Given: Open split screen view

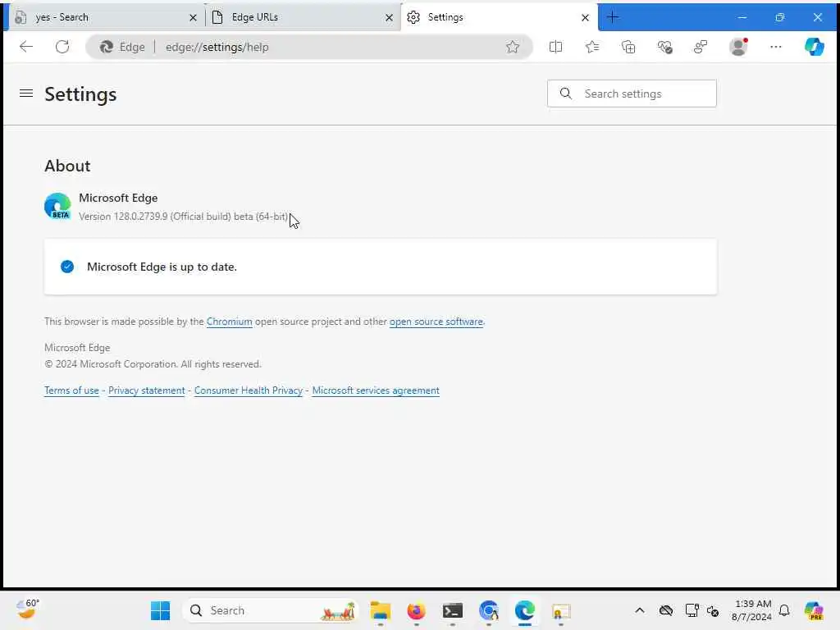Looking at the screenshot, I should tap(555, 47).
